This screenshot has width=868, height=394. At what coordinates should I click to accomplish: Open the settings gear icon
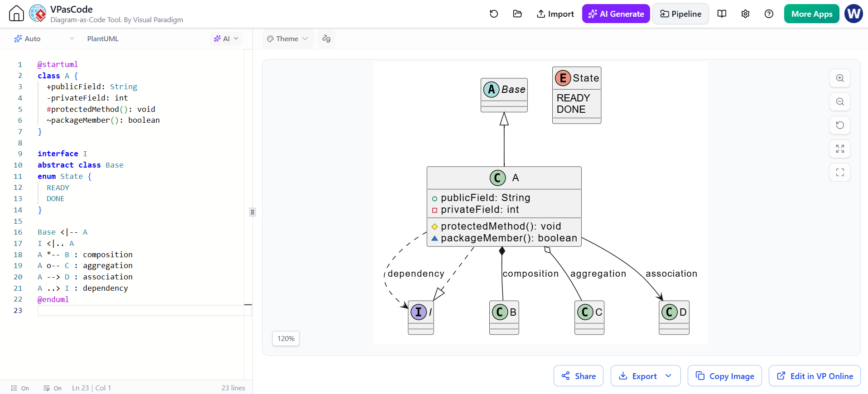click(745, 14)
